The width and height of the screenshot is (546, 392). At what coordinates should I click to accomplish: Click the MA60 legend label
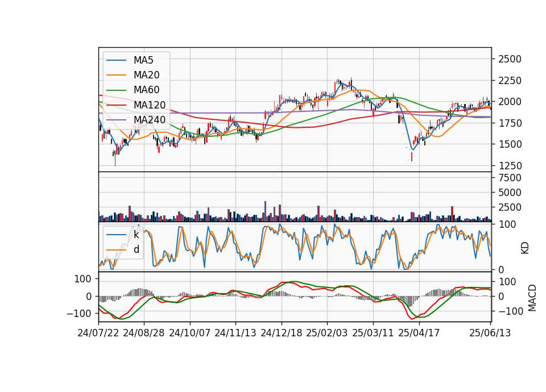146,90
